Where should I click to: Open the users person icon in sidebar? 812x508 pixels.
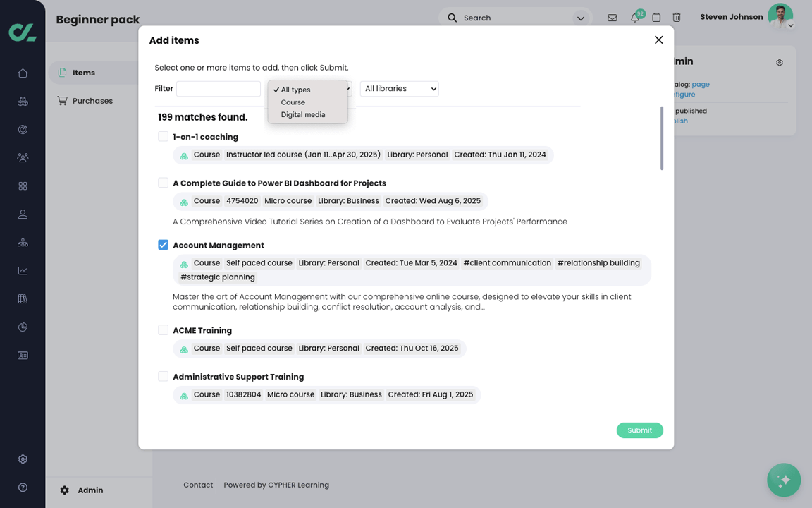point(23,214)
